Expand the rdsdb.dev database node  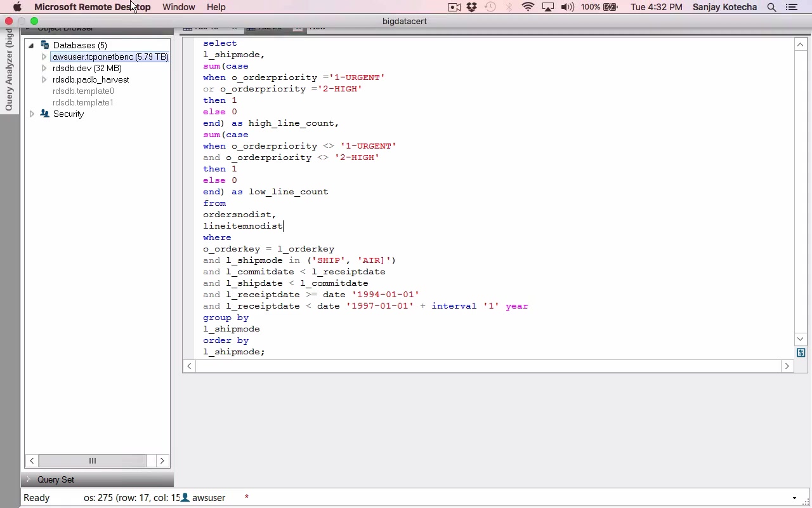click(x=44, y=68)
